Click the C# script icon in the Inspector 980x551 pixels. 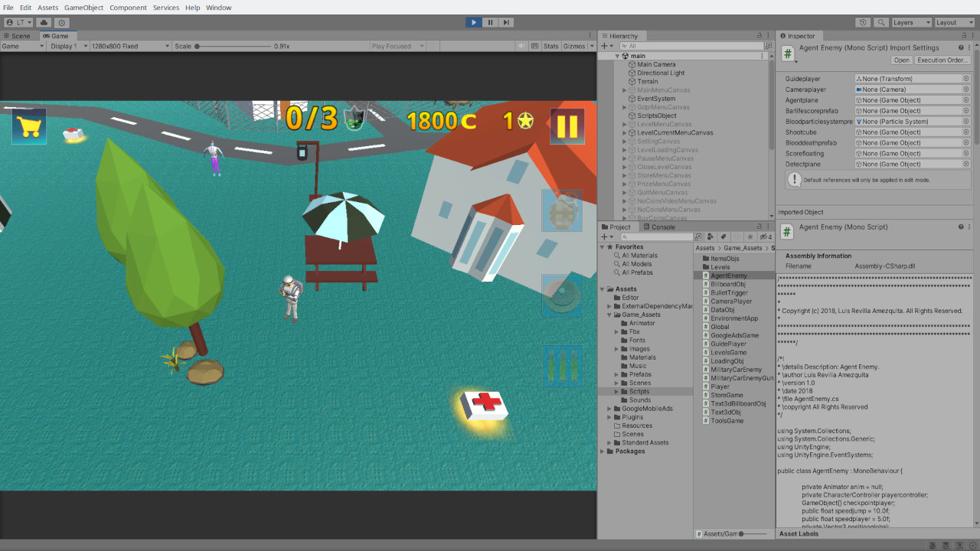pos(788,54)
